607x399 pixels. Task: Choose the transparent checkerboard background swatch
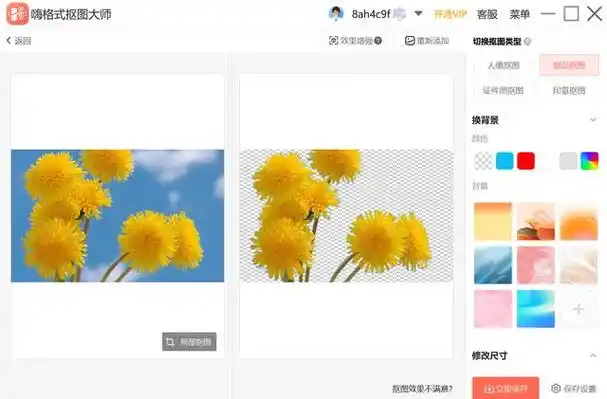[483, 161]
